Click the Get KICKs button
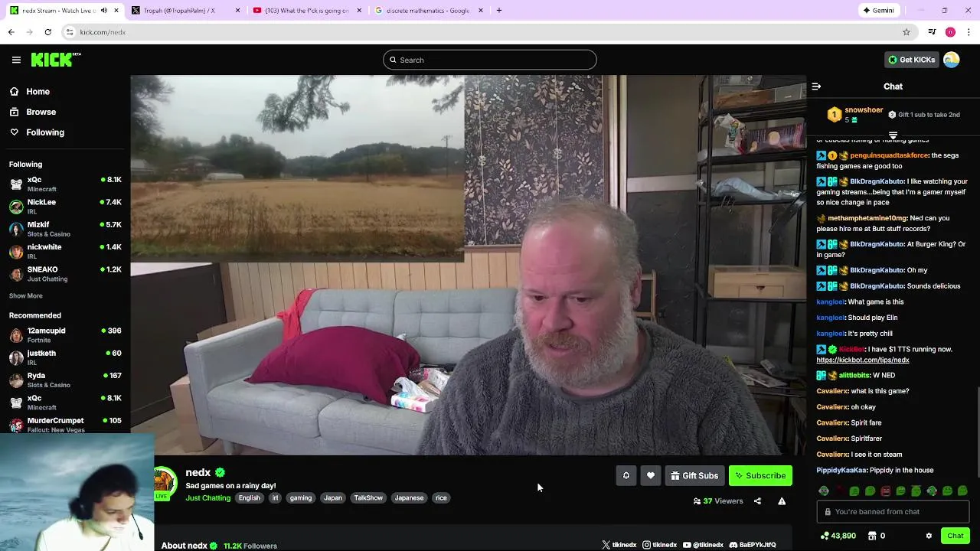Screen dimensions: 980x551 911,60
